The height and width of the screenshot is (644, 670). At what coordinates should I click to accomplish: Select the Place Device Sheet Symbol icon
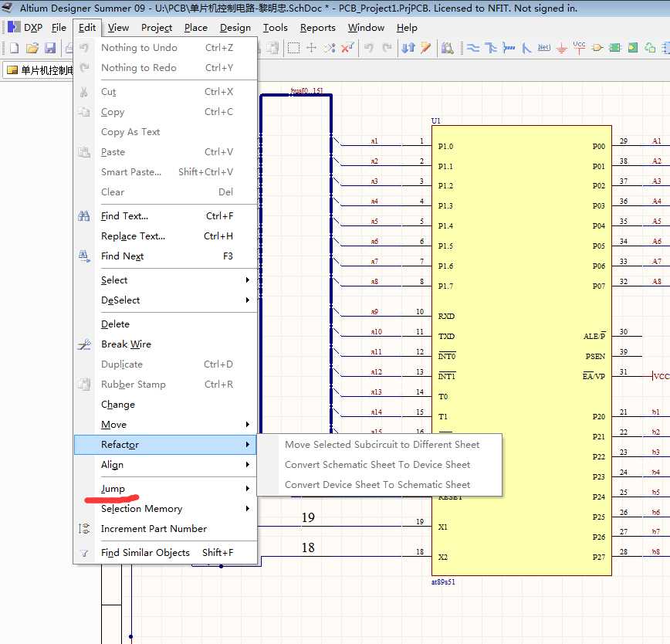click(x=651, y=48)
